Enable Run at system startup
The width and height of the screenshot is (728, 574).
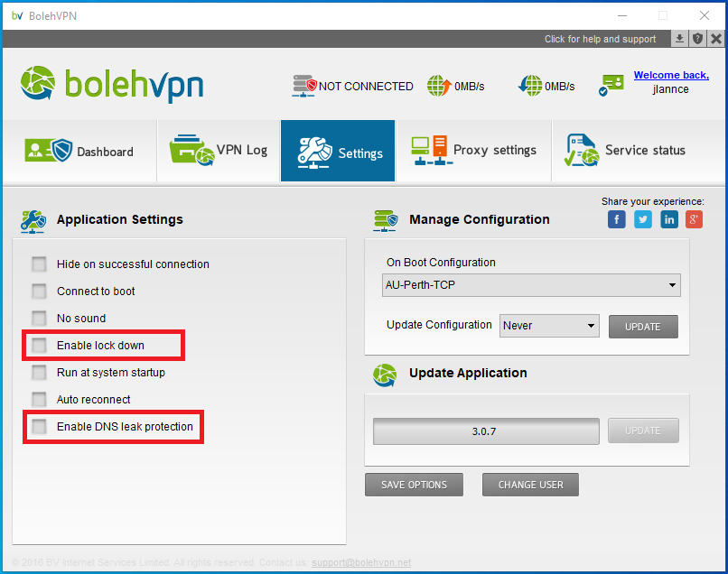[x=39, y=372]
